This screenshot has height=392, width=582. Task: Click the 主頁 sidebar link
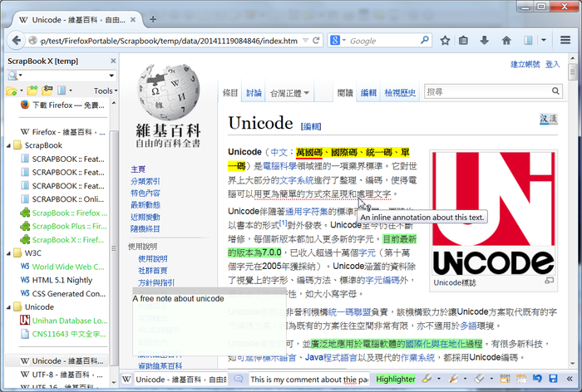click(x=138, y=169)
